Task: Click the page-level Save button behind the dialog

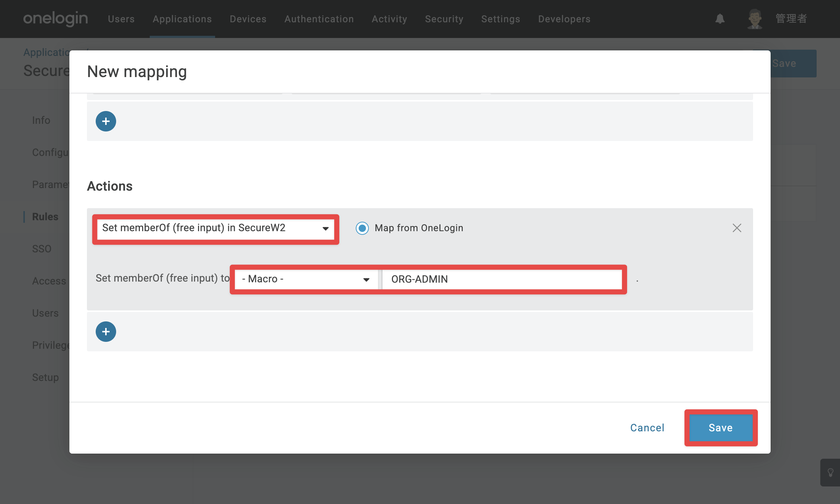Action: point(793,64)
